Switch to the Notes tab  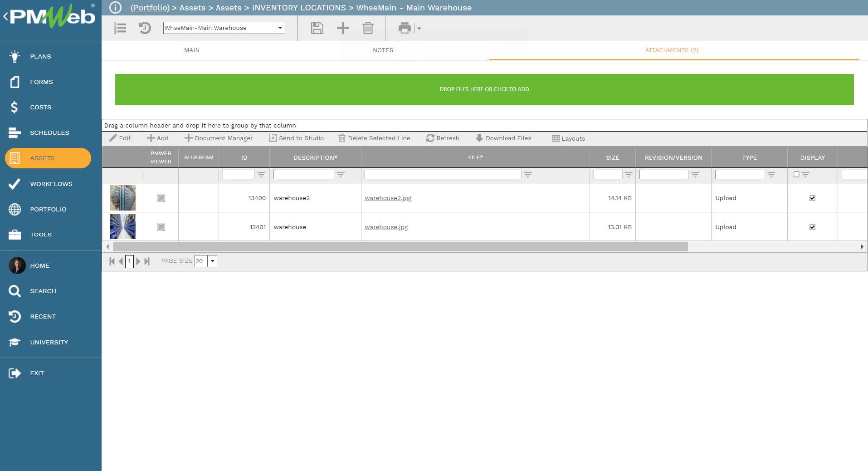pos(383,50)
